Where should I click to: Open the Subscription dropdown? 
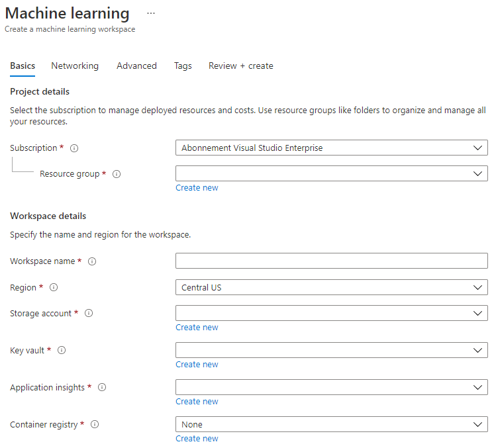tap(331, 148)
